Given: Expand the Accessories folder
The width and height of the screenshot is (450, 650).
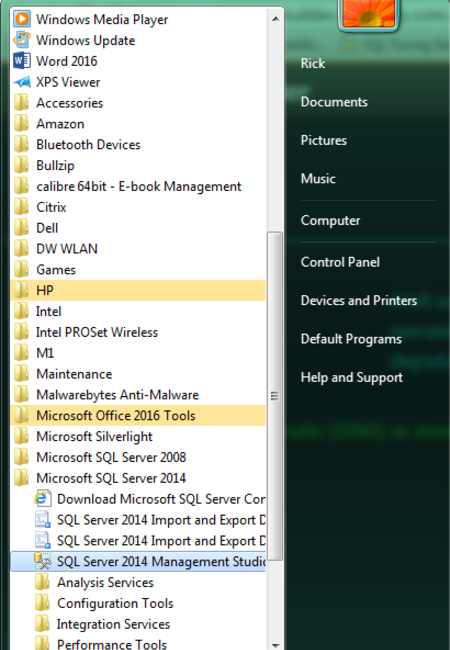Looking at the screenshot, I should click(138, 102).
